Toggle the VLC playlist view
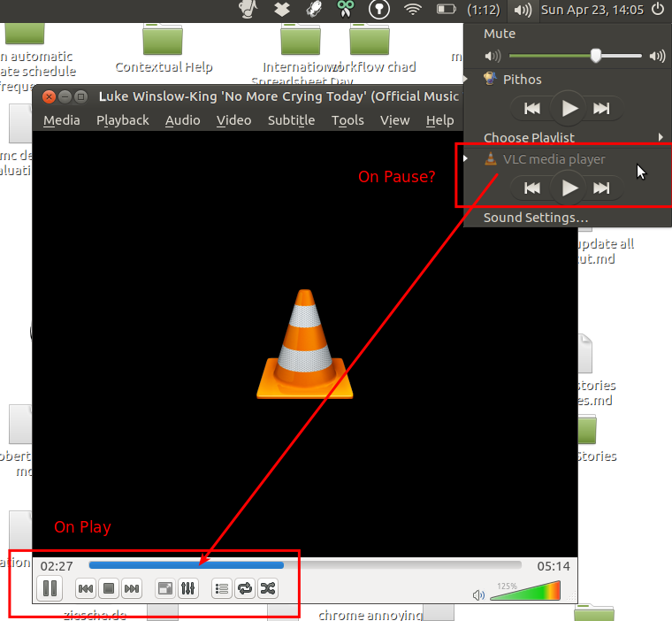Image resolution: width=672 pixels, height=621 pixels. point(222,589)
